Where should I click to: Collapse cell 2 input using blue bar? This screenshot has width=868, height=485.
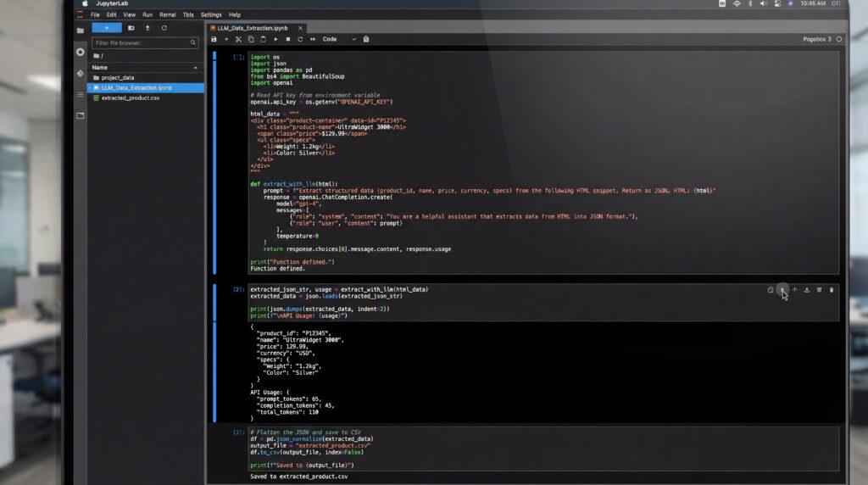[214, 303]
